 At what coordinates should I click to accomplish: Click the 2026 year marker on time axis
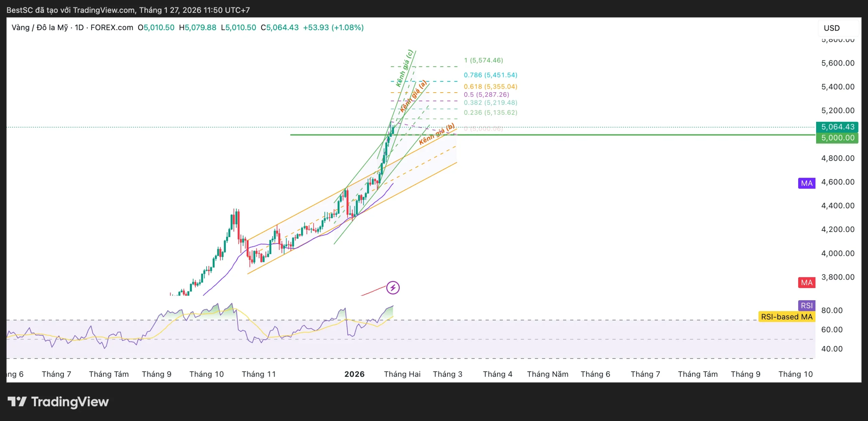pyautogui.click(x=354, y=374)
